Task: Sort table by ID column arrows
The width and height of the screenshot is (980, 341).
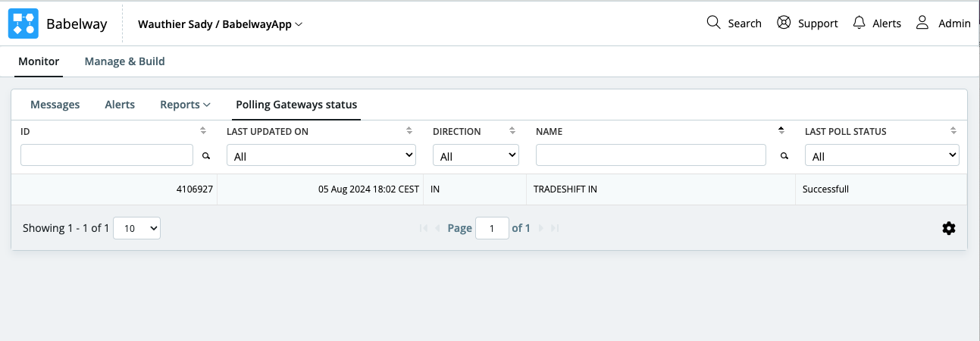Action: coord(203,131)
